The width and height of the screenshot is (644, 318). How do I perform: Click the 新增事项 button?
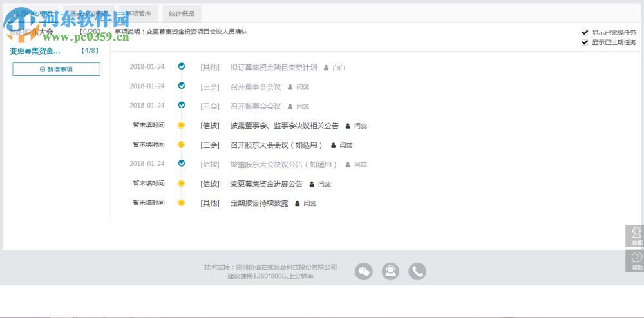click(56, 70)
